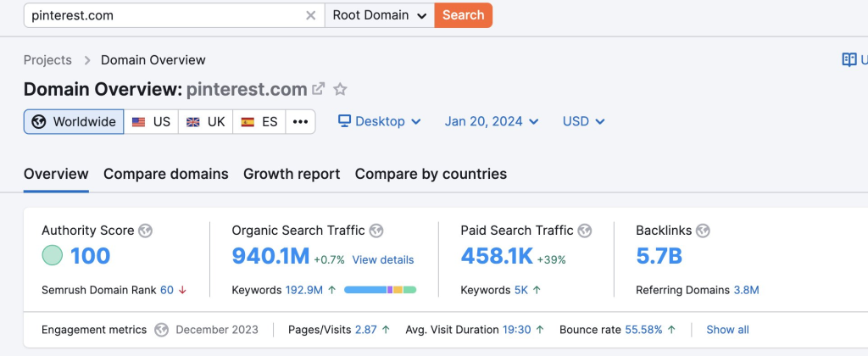Screen dimensions: 868x356
Task: Switch to the UK database
Action: pos(205,121)
